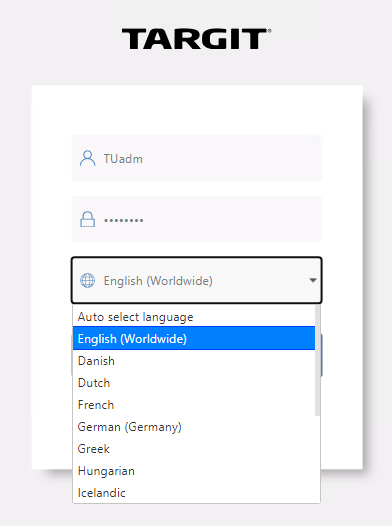Collapse the language dropdown using its arrow

pos(313,280)
